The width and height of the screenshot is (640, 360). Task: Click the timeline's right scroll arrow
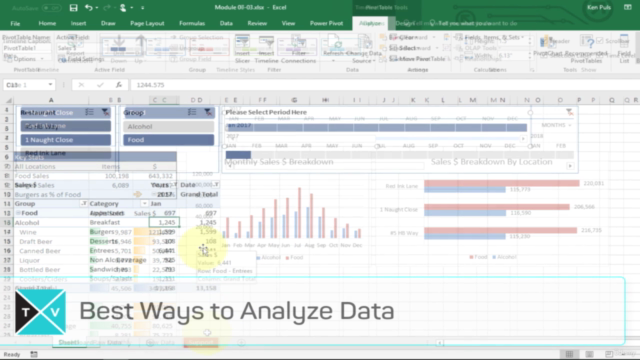(x=570, y=166)
